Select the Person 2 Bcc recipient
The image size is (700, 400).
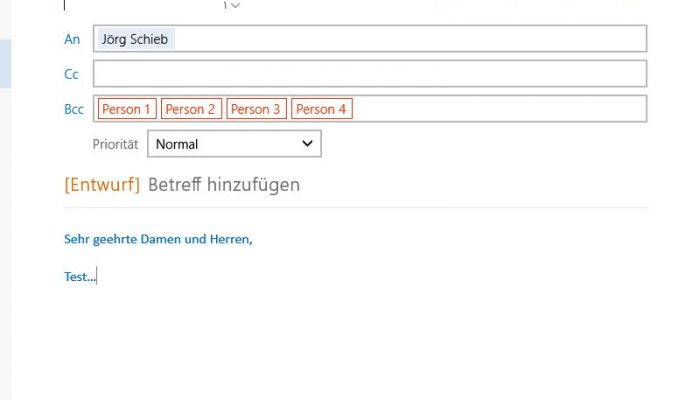pyautogui.click(x=191, y=109)
